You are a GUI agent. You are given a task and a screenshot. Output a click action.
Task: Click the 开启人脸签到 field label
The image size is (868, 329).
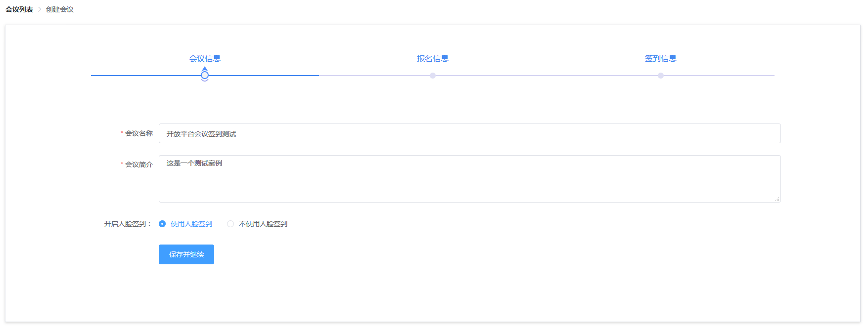(x=128, y=224)
